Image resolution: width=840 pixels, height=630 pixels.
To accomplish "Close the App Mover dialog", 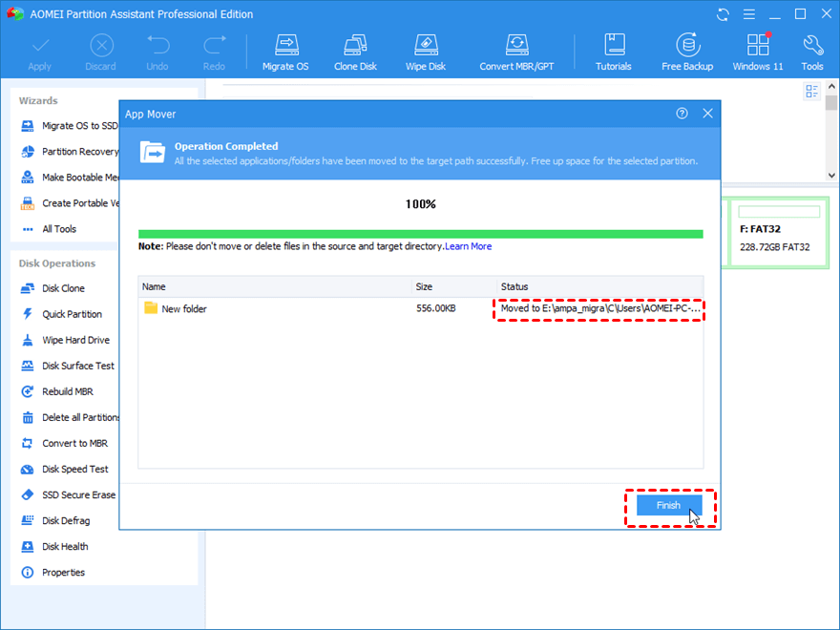I will coord(707,114).
